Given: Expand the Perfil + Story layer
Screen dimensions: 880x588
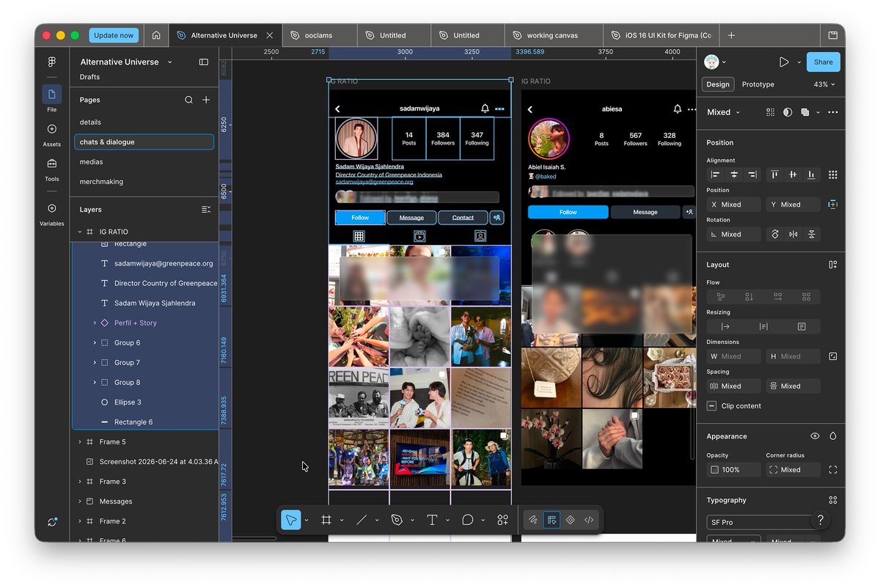Looking at the screenshot, I should pos(95,323).
